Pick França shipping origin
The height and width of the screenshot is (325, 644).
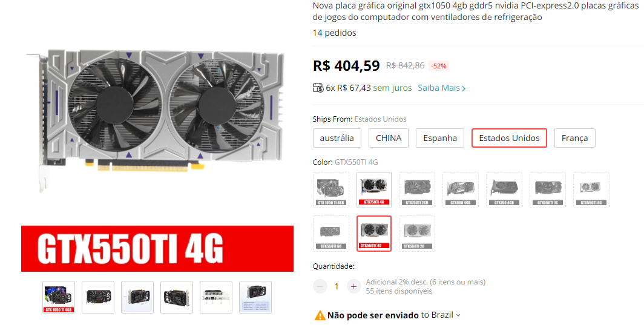(574, 138)
